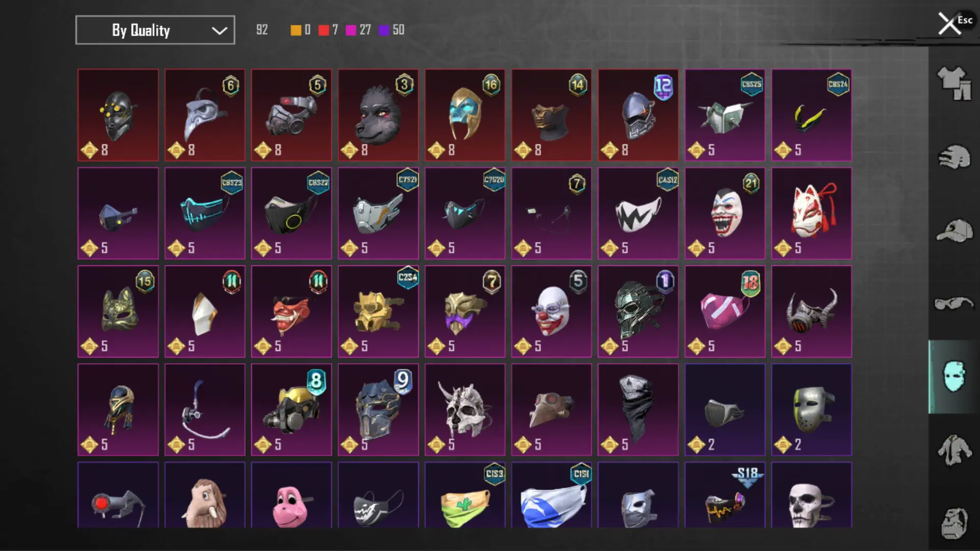Click the red quality color filter square
Image resolution: width=980 pixels, height=551 pixels.
(324, 30)
